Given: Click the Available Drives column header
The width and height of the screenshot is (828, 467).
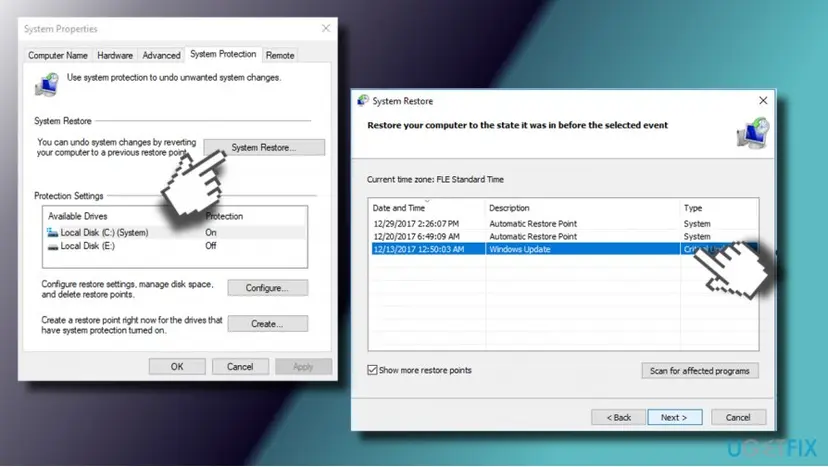Looking at the screenshot, I should click(78, 216).
